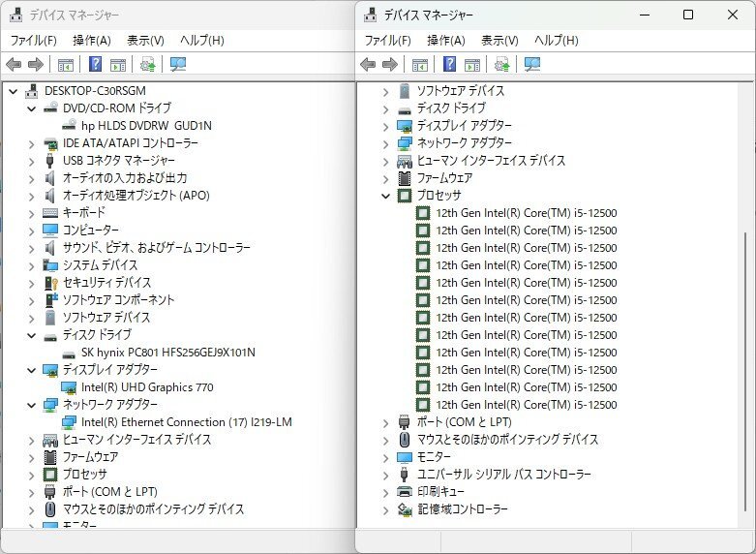
Task: Click the キーボード keyboard icon in left window
Action: 50,213
